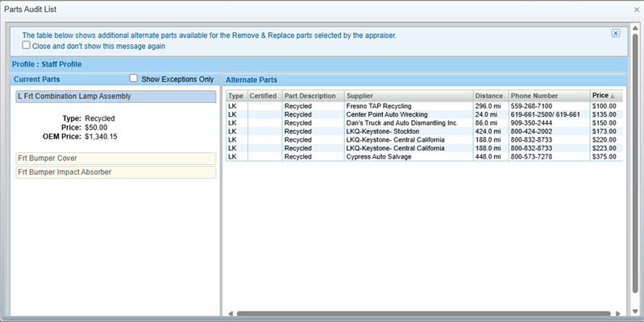
Task: Click the current part Price $50.00
Action: (x=96, y=127)
